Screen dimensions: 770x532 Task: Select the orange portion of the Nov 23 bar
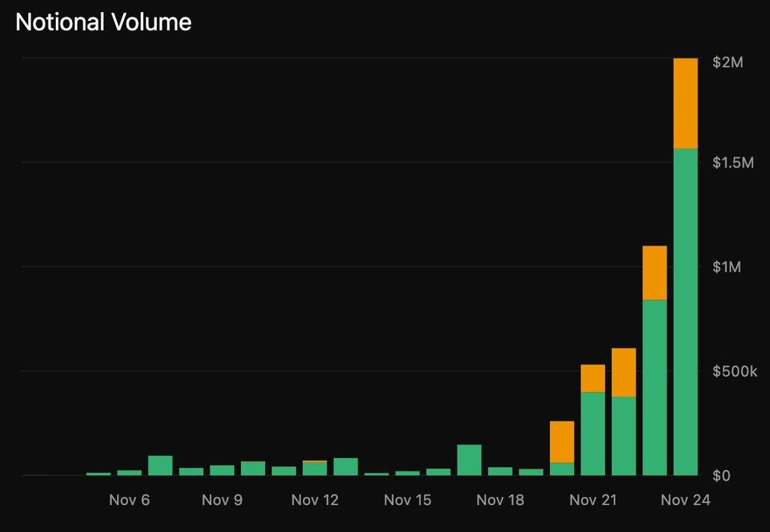654,272
